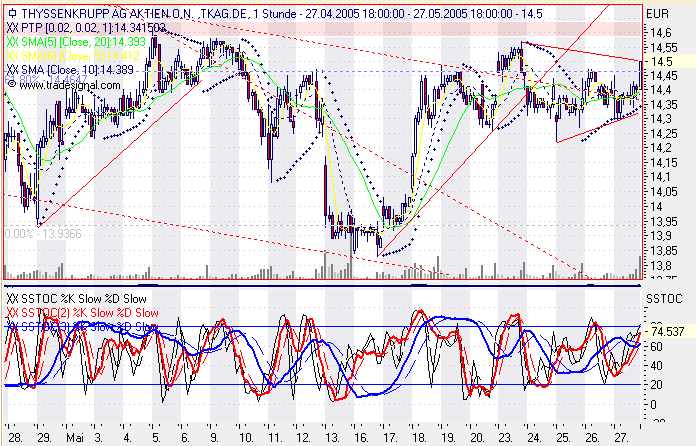Click the SSTOC label on the indicator axis
This screenshot has width=696, height=446.
tap(664, 299)
